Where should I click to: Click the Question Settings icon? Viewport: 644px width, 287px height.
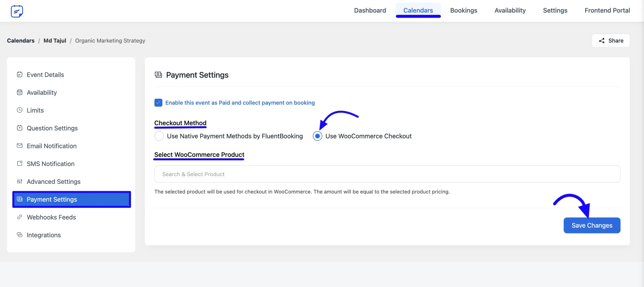click(x=20, y=128)
